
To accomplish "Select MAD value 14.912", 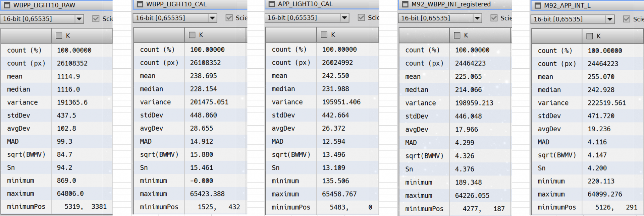I will click(x=202, y=142).
